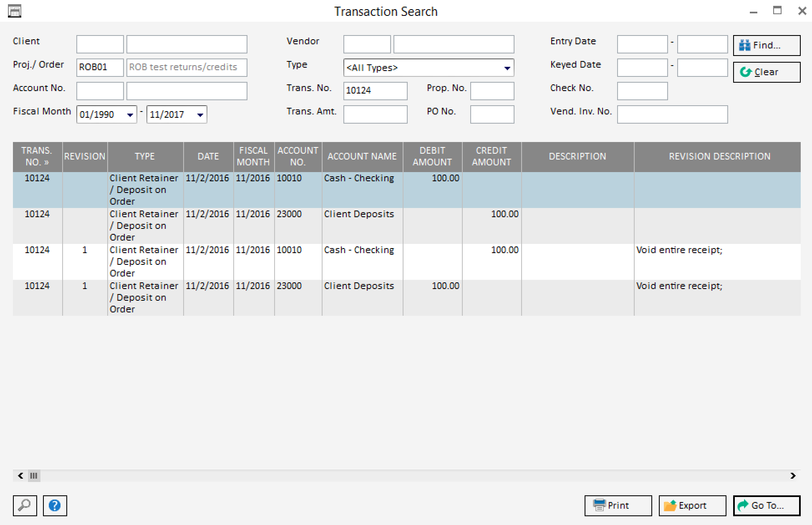This screenshot has width=812, height=525.
Task: Click inside the Check No. field
Action: (642, 91)
